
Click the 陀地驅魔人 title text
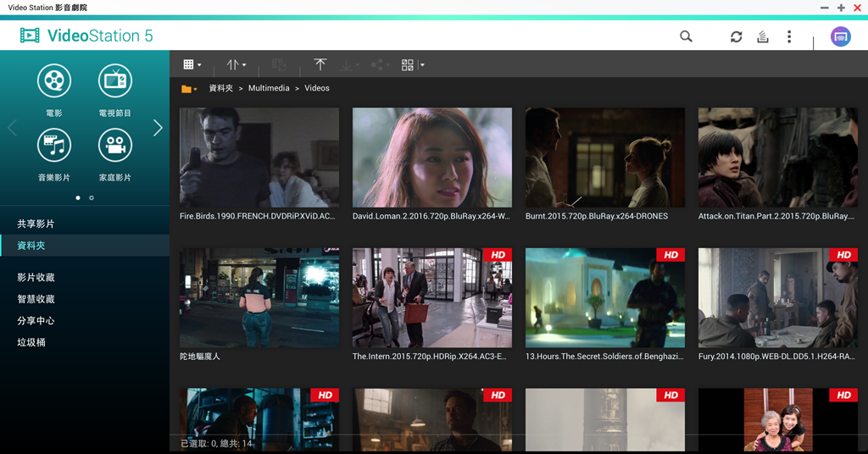click(200, 357)
